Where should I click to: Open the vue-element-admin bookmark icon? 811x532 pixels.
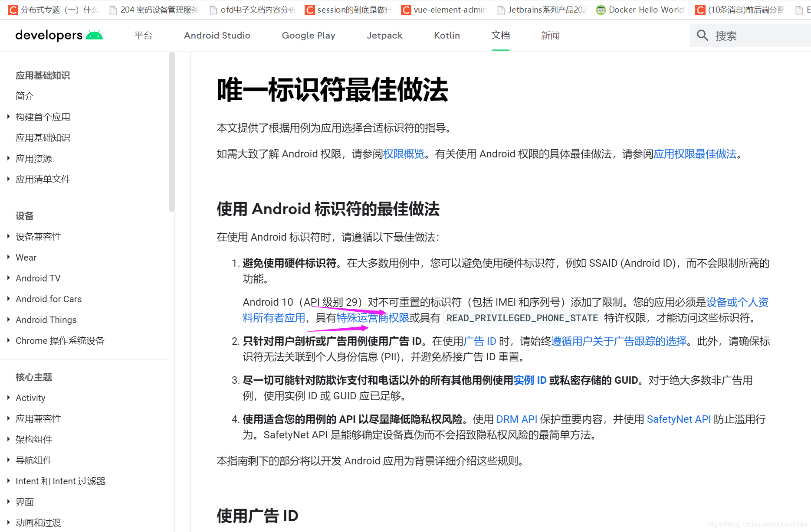pos(406,10)
